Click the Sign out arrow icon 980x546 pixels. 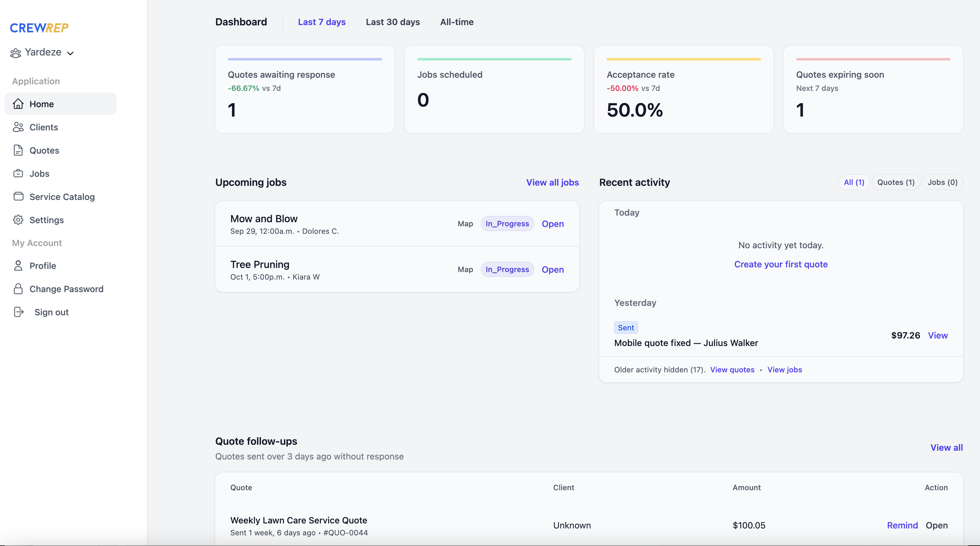[19, 312]
